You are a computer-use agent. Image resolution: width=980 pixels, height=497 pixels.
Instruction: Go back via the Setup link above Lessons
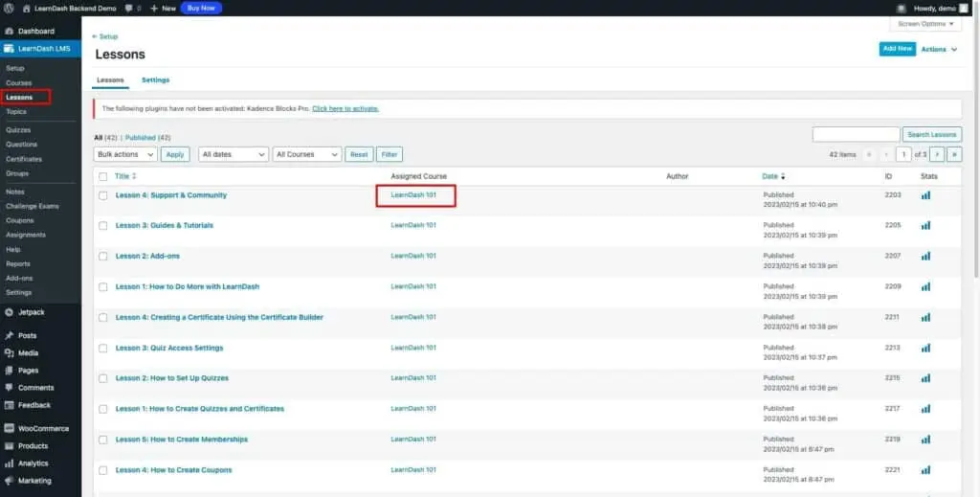click(x=105, y=37)
